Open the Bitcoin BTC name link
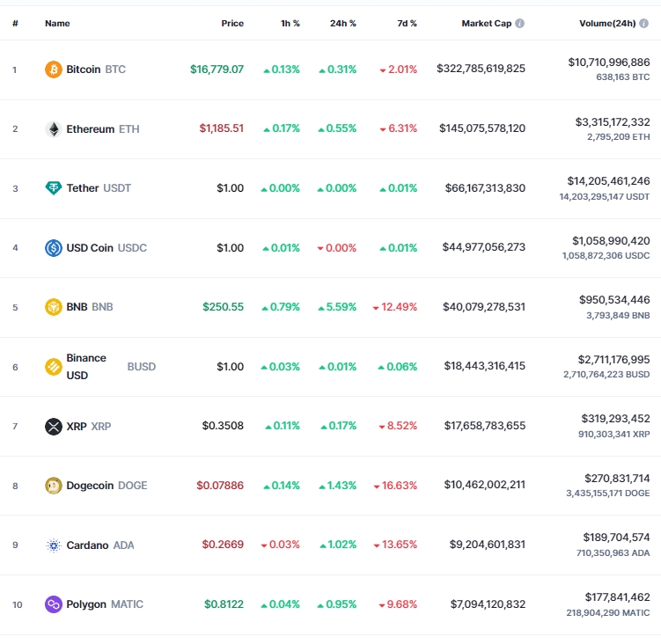 96,70
